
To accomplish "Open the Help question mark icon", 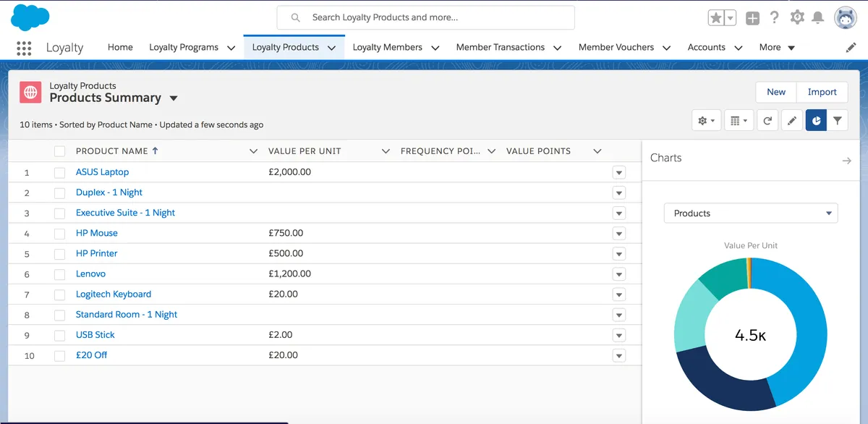I will [775, 17].
